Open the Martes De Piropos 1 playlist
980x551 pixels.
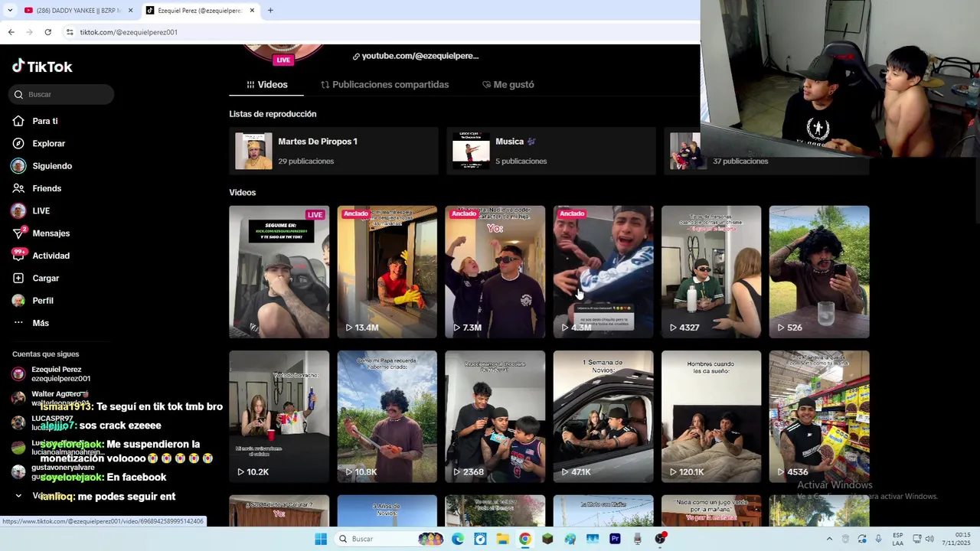(334, 151)
